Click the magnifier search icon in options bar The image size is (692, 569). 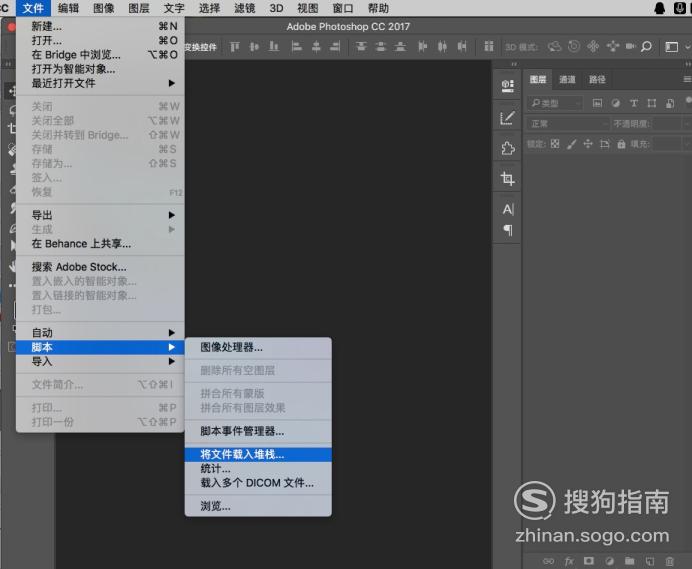(x=646, y=46)
